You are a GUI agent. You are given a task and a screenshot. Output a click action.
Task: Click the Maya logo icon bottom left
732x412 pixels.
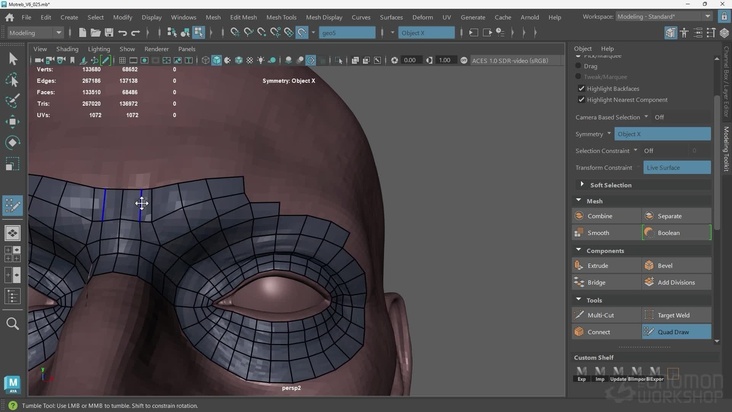click(13, 384)
